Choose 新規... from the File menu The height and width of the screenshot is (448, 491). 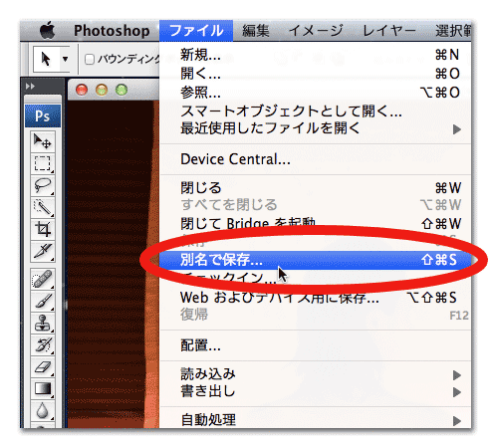point(315,55)
